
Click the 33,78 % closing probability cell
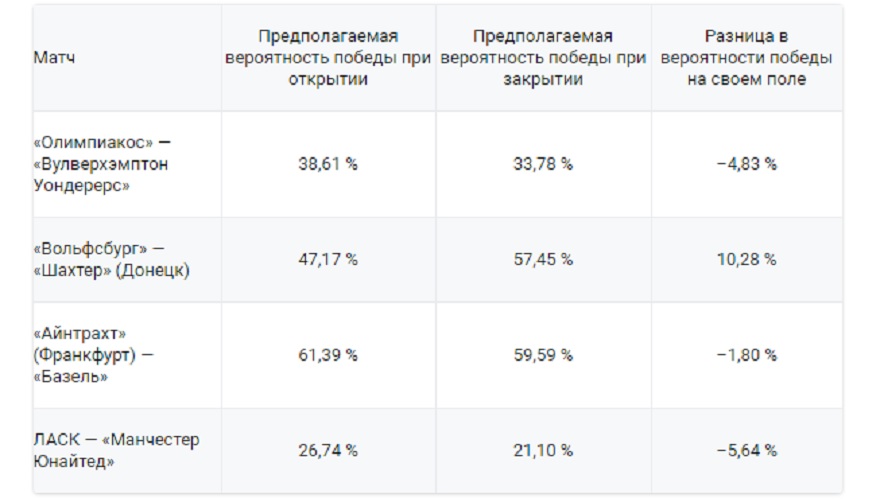(543, 164)
